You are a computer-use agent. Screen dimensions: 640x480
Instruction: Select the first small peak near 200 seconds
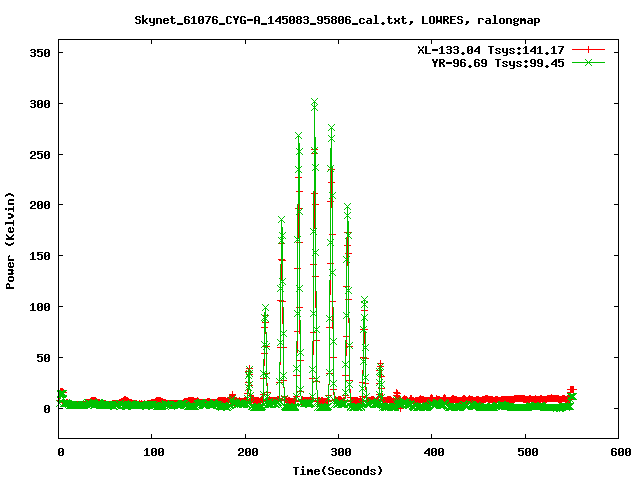[249, 371]
